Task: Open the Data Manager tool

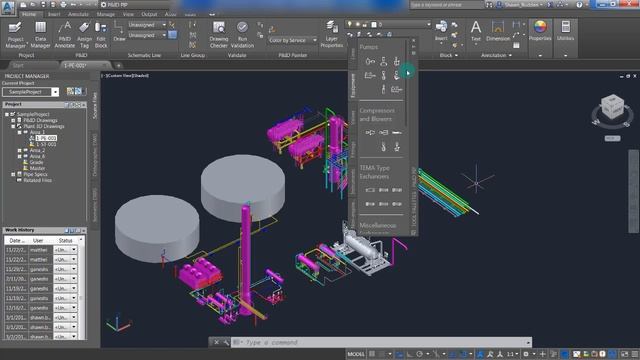Action: tap(40, 35)
